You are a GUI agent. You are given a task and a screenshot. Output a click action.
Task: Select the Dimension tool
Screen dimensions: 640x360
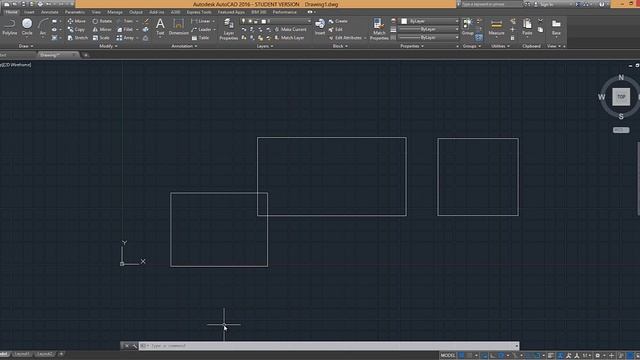(178, 27)
